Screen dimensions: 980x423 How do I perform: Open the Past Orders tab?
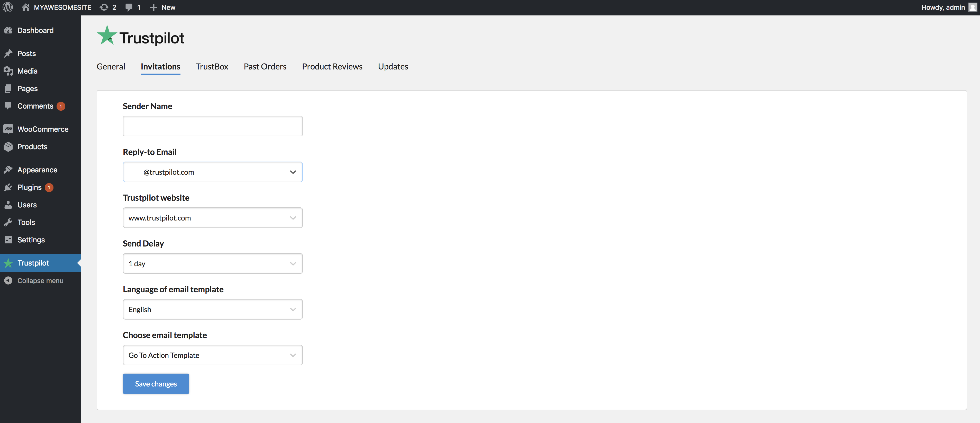click(265, 67)
